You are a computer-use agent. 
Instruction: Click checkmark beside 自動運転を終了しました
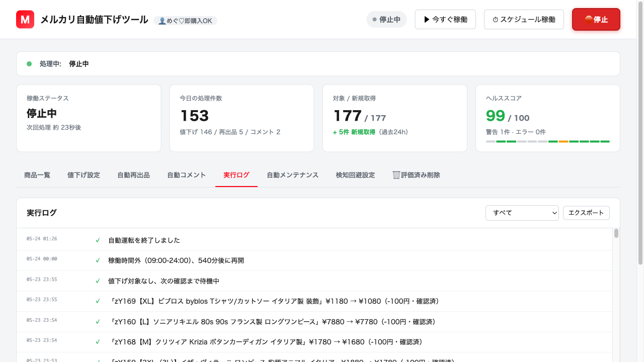pos(98,240)
